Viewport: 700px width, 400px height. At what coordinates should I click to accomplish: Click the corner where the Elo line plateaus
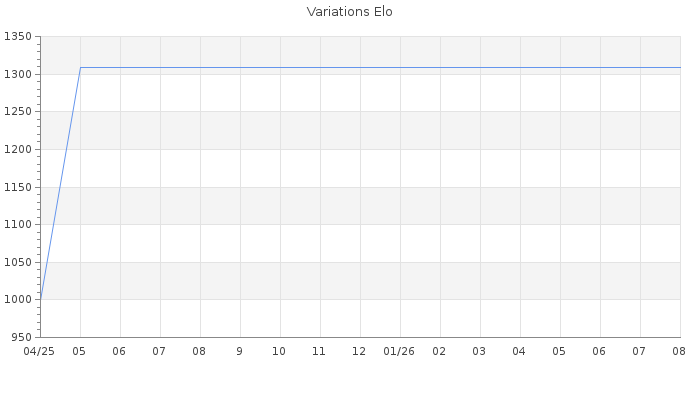[x=80, y=68]
